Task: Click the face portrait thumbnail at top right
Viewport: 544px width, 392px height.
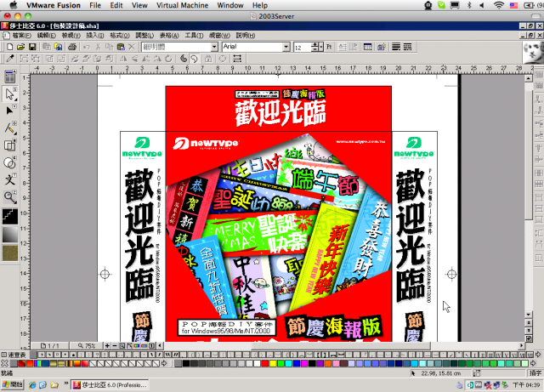Action: 533,52
